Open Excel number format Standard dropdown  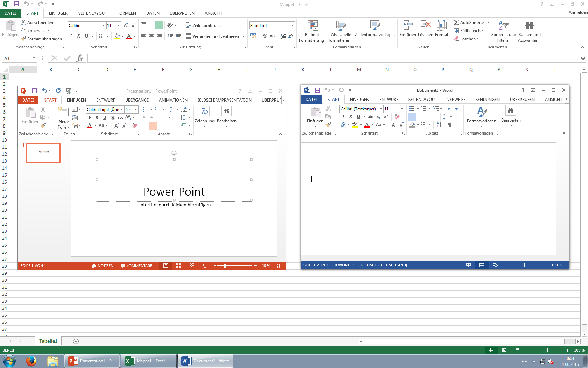click(x=292, y=26)
